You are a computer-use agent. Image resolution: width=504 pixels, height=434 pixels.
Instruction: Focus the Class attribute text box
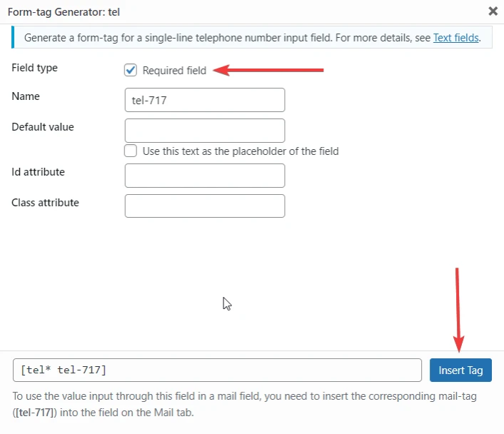pos(205,206)
